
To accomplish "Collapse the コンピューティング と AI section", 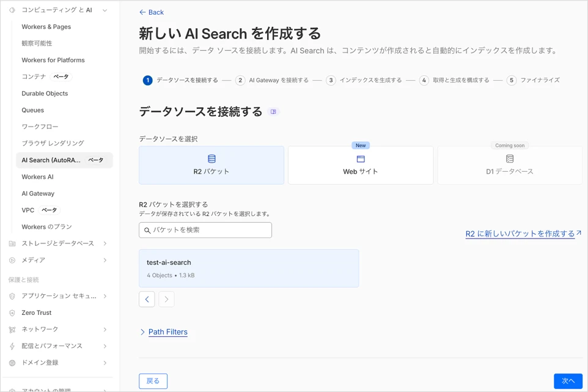I will (x=105, y=10).
